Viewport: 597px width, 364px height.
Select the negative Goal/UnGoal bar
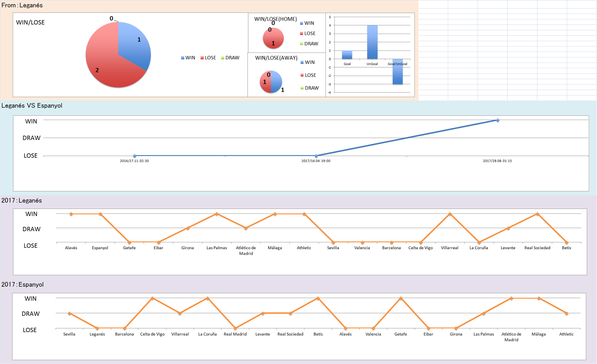[397, 72]
